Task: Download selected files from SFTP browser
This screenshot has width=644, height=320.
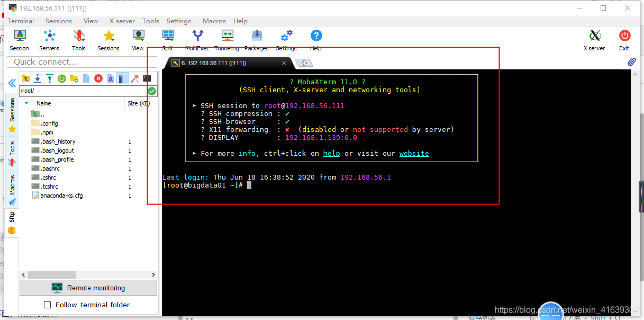Action: click(x=38, y=78)
